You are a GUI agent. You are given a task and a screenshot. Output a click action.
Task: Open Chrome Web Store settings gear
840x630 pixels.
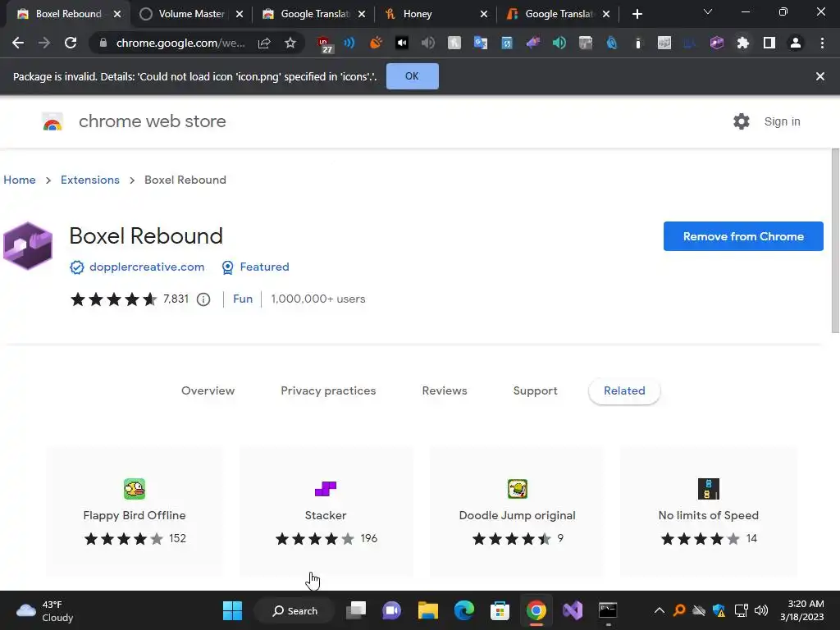(742, 121)
